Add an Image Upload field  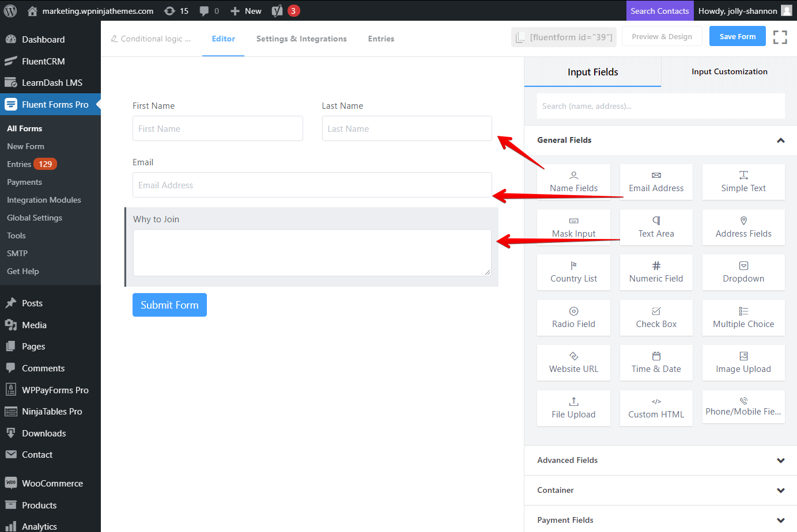tap(743, 363)
